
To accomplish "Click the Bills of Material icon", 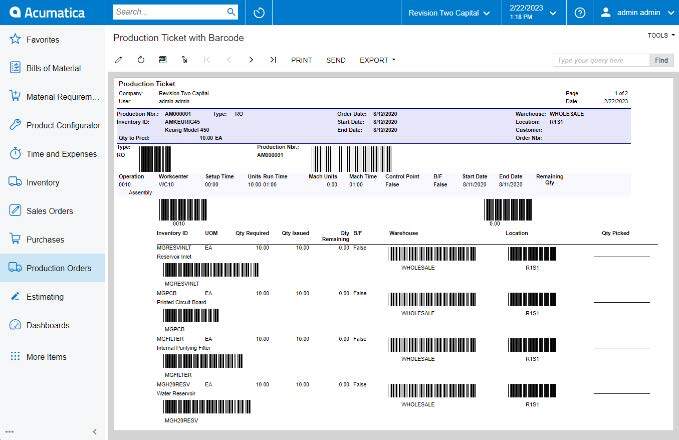I will point(15,67).
